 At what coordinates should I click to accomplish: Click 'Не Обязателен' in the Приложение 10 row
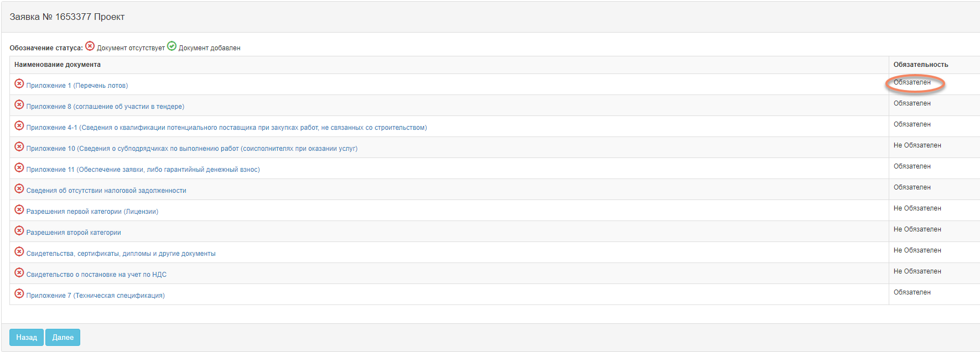coord(917,145)
